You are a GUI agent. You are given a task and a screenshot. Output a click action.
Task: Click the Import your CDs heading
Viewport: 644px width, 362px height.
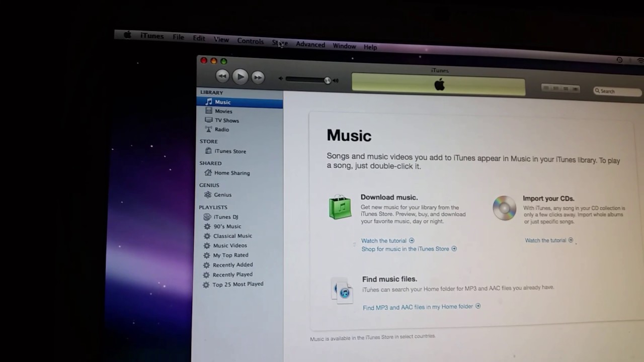click(548, 198)
